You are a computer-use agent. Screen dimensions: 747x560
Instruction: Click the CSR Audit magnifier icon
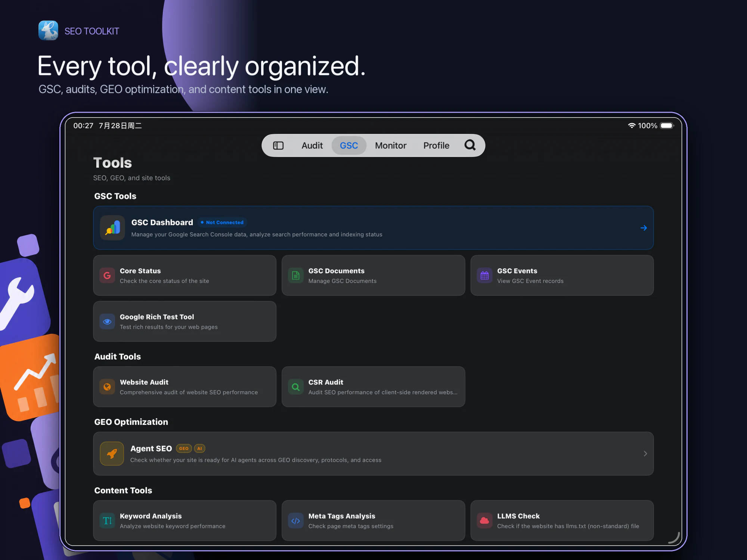pyautogui.click(x=296, y=387)
